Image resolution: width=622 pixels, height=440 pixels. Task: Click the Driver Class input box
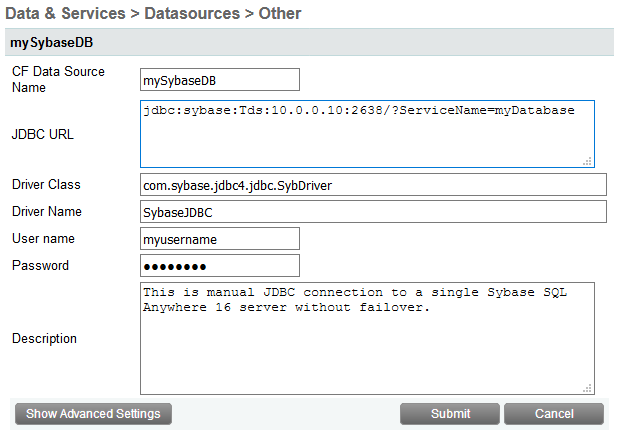(x=374, y=185)
